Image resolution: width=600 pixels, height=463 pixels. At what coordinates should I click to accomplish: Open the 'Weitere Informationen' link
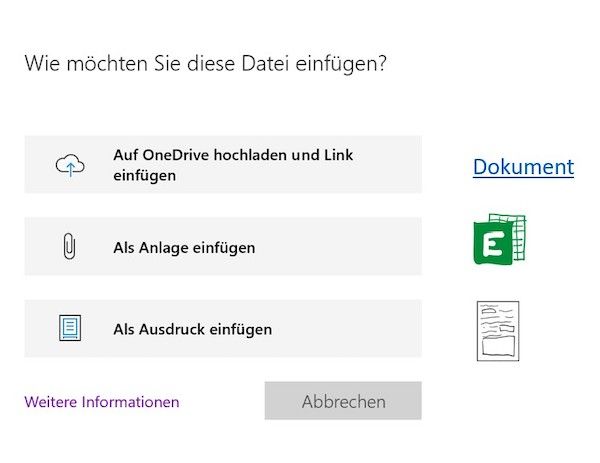coord(102,402)
